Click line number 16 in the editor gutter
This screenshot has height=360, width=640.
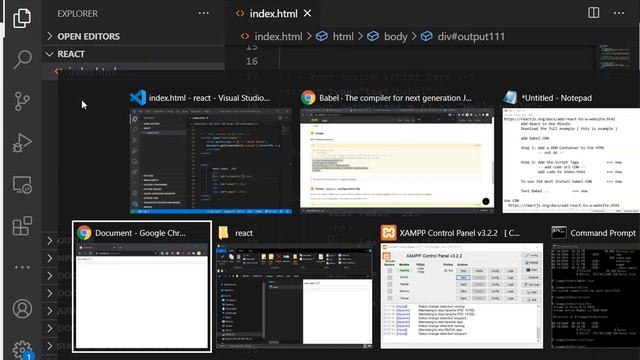[x=252, y=61]
